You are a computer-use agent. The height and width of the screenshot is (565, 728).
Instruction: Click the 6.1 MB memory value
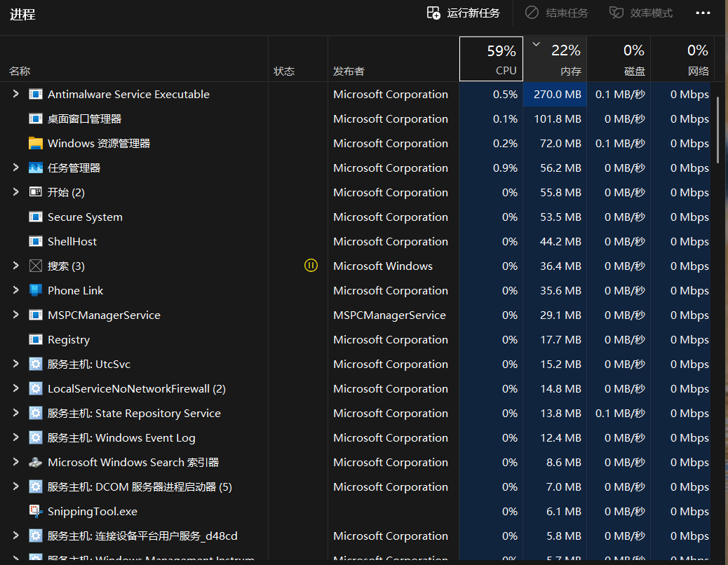(564, 511)
